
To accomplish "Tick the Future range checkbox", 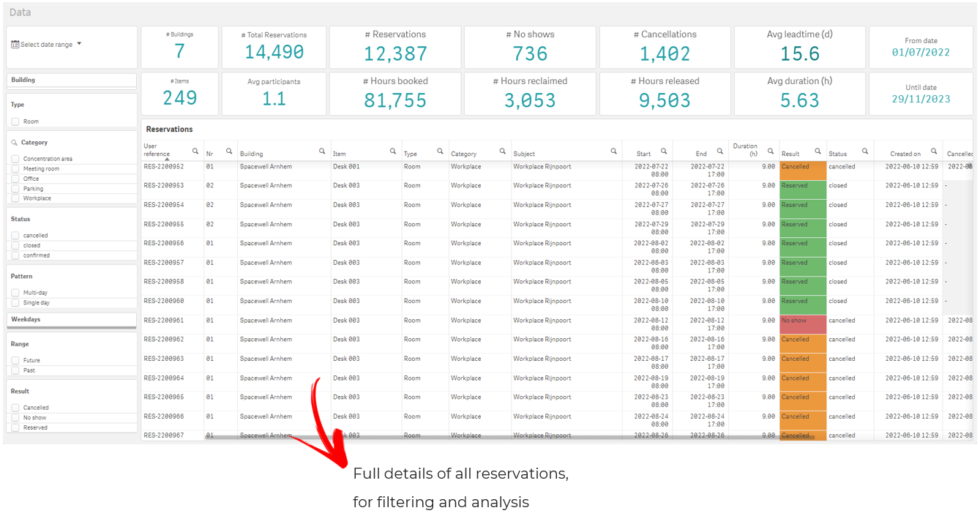I will coord(15,360).
